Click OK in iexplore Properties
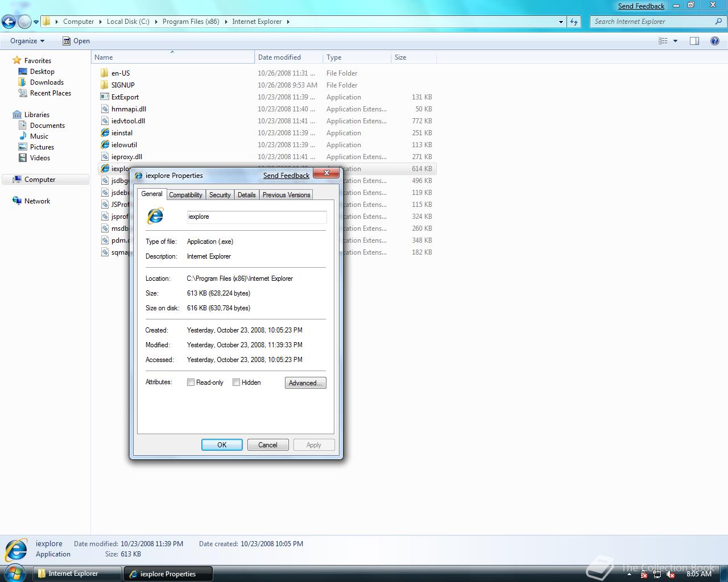This screenshot has height=582, width=728. pos(222,445)
